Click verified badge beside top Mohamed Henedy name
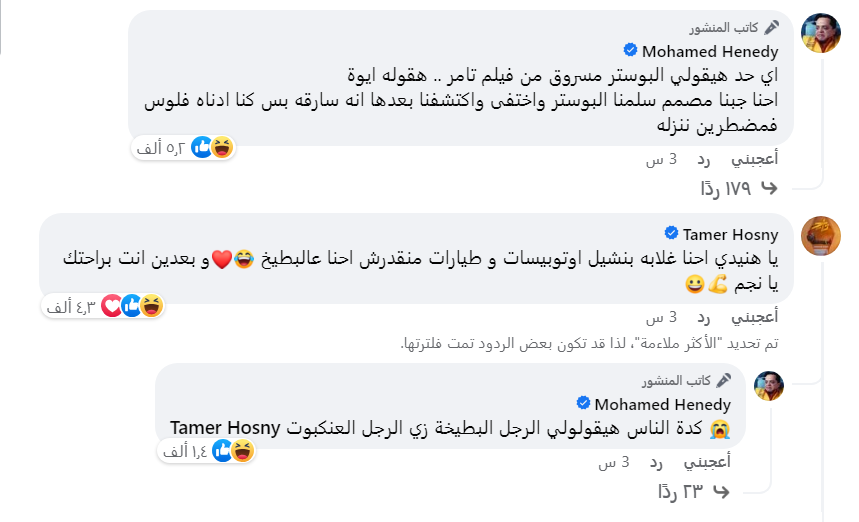Viewport: 859px width, 522px height. coord(631,50)
